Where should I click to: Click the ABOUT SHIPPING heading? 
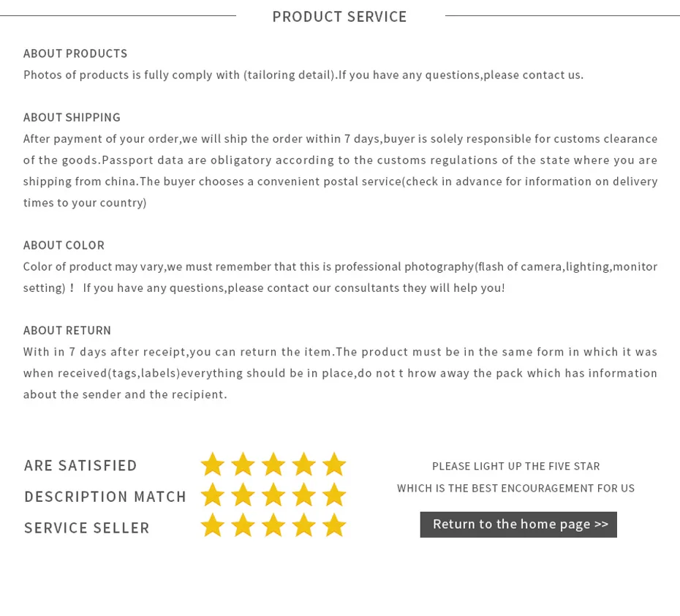72,117
